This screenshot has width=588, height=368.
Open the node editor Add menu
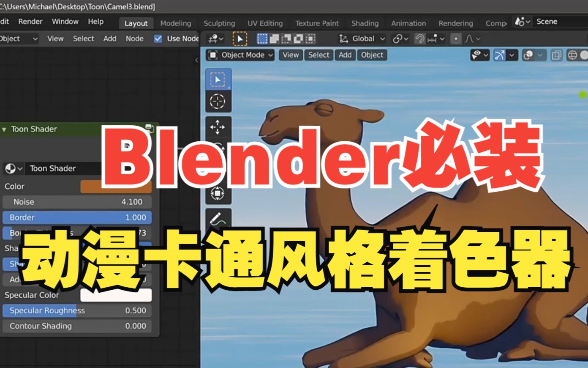pos(110,39)
